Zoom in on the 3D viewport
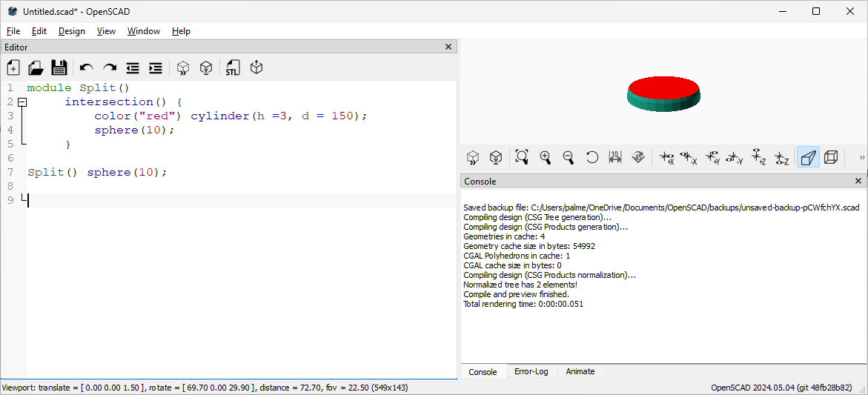The height and width of the screenshot is (395, 868). tap(546, 157)
